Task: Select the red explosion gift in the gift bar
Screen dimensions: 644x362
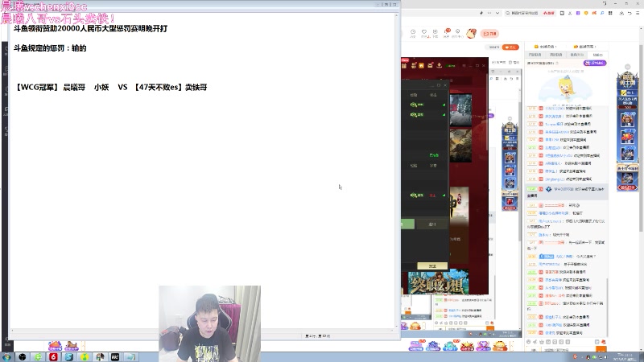Action: (x=467, y=346)
